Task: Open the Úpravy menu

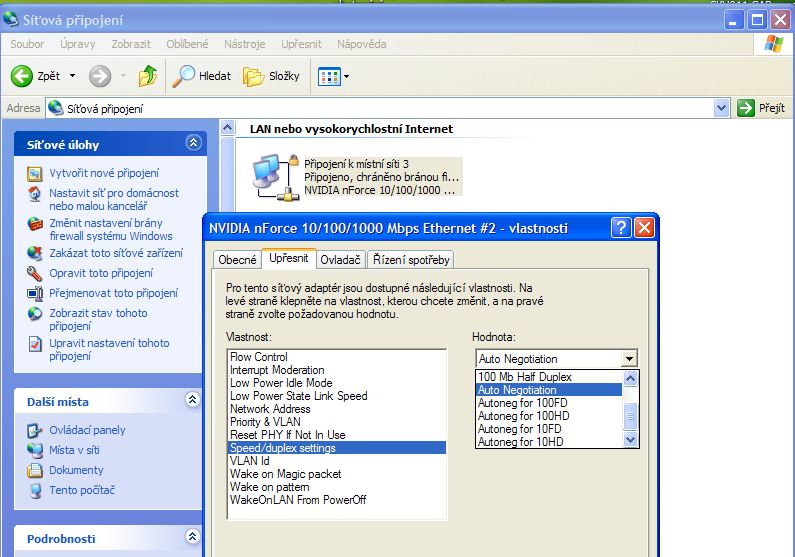Action: tap(78, 44)
